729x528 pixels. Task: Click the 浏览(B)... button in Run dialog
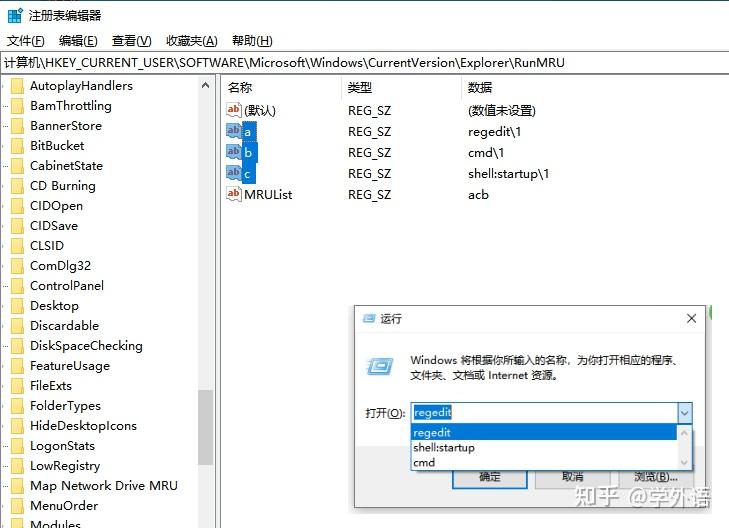click(x=656, y=478)
